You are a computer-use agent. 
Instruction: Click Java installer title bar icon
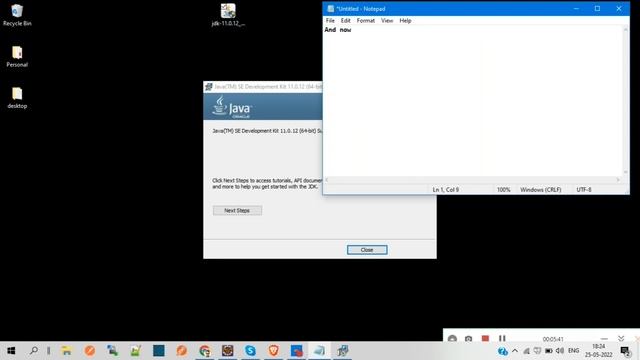pos(209,87)
